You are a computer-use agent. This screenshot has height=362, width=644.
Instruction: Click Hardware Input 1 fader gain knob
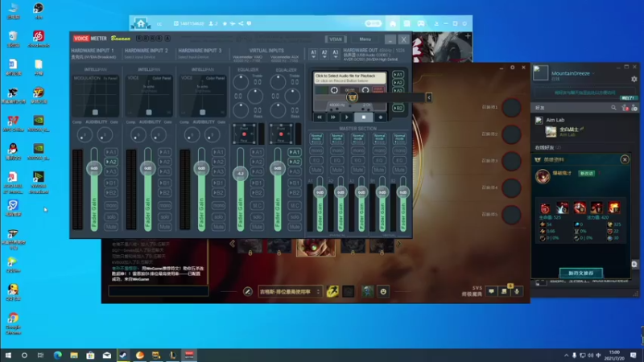pyautogui.click(x=94, y=168)
